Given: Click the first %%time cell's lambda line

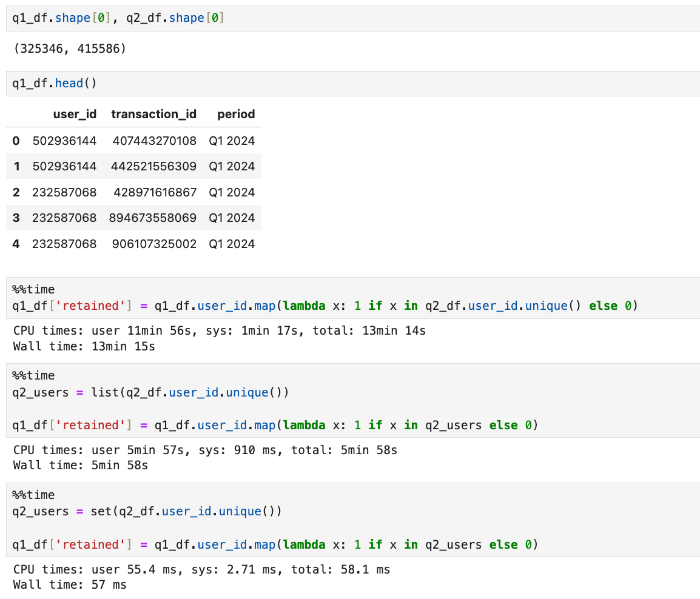Looking at the screenshot, I should tap(325, 306).
